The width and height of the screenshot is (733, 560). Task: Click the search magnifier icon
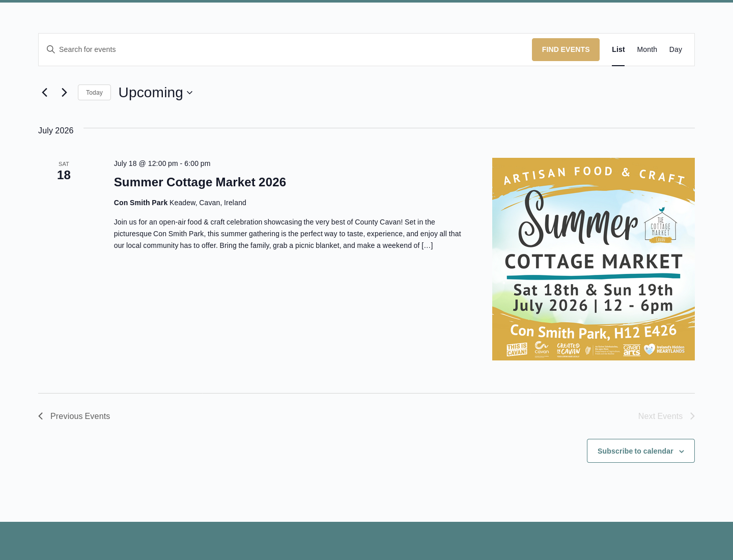point(51,49)
